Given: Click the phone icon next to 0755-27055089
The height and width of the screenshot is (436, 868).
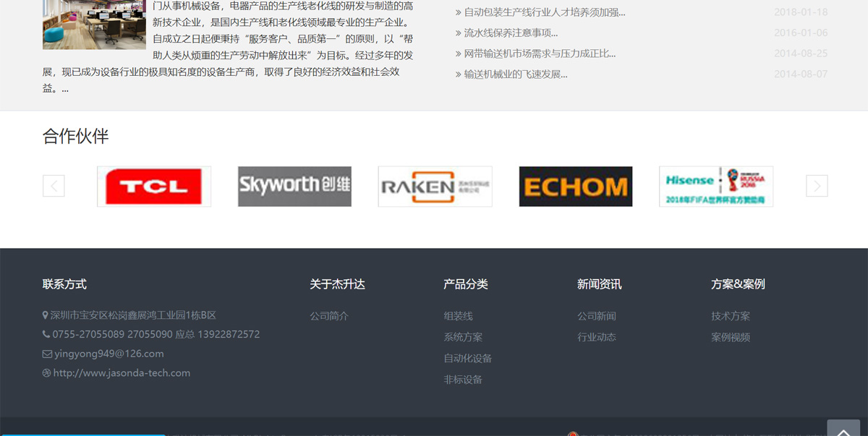Looking at the screenshot, I should click(46, 334).
